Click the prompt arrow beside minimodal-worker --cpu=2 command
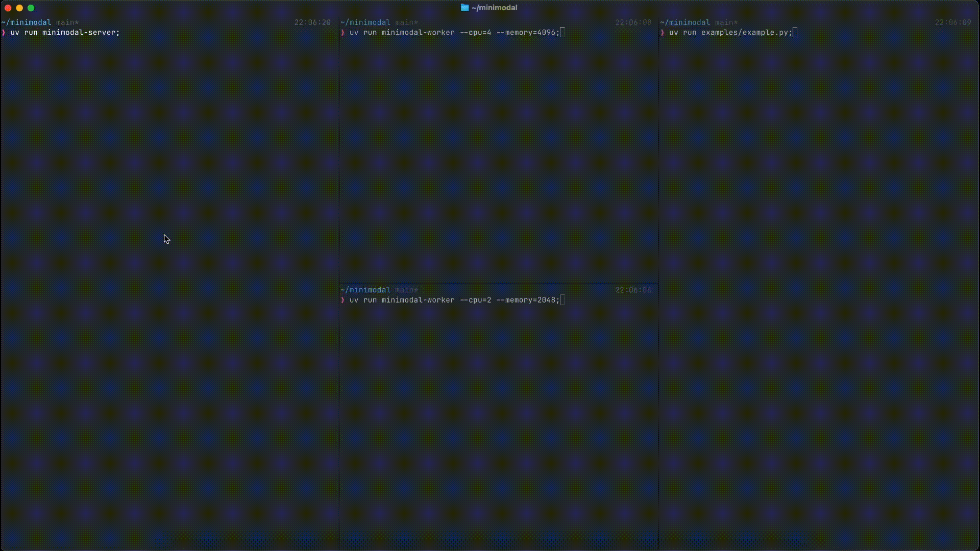The image size is (980, 551). [x=343, y=300]
